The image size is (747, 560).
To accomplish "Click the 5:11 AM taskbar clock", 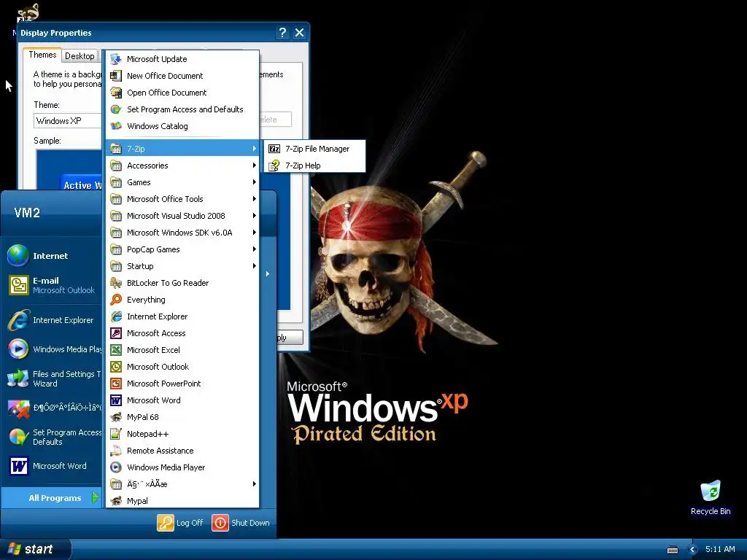I will click(720, 549).
